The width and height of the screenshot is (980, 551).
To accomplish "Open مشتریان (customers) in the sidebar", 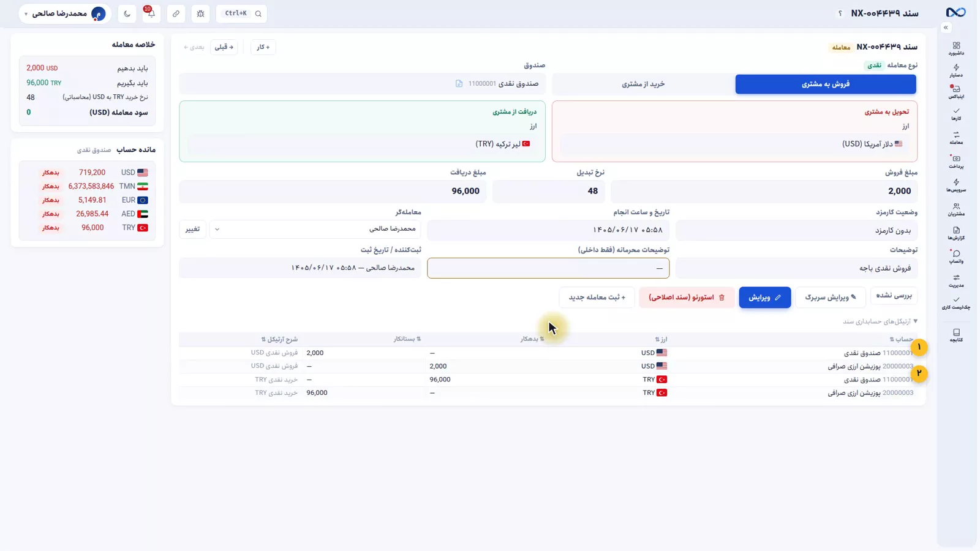I will (x=956, y=209).
